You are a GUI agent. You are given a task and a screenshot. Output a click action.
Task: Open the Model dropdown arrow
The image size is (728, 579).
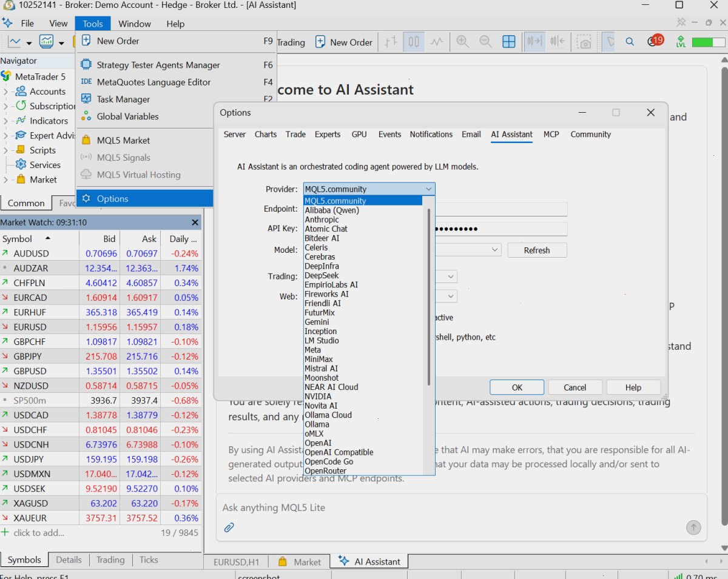point(495,250)
